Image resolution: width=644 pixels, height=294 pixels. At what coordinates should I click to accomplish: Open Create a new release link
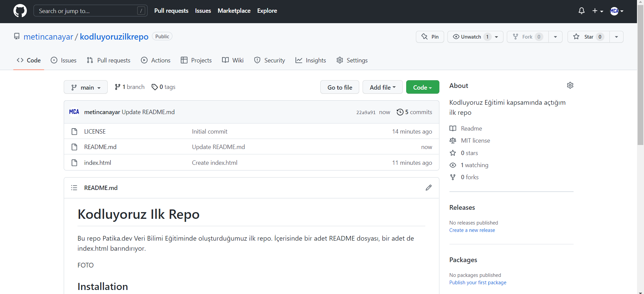(472, 230)
